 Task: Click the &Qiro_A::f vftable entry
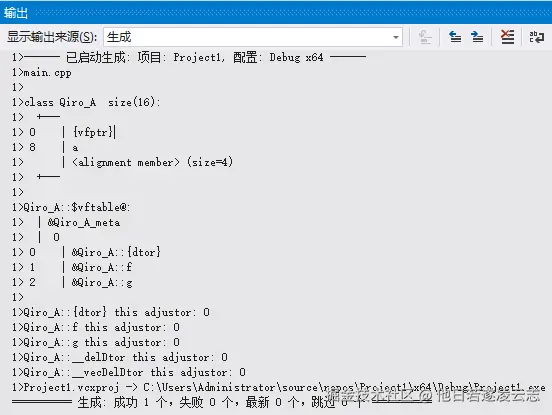72,267
